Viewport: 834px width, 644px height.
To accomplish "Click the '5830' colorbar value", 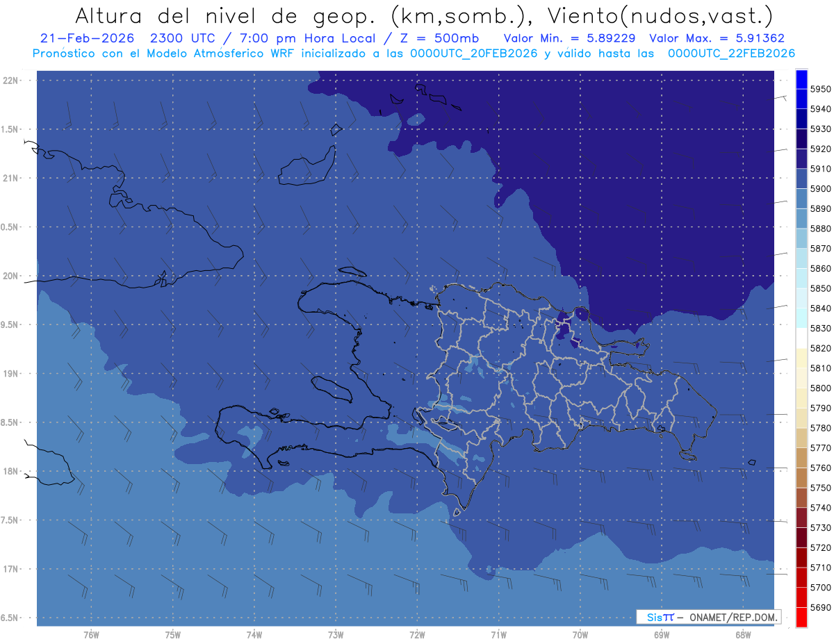I will point(820,328).
